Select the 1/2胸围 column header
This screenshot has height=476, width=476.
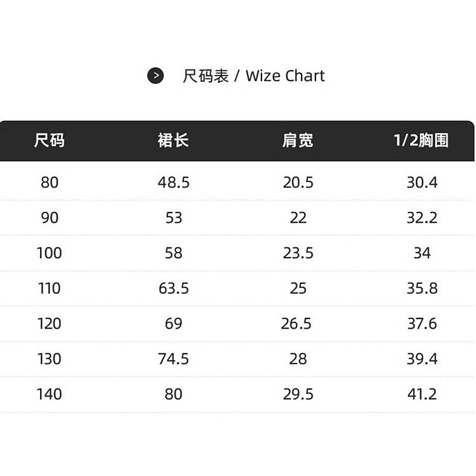421,140
